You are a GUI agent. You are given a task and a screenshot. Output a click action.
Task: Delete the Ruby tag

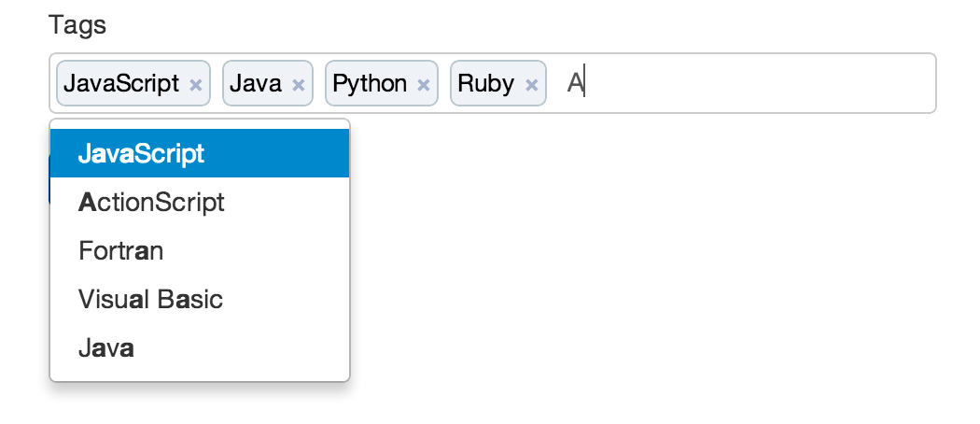(531, 85)
